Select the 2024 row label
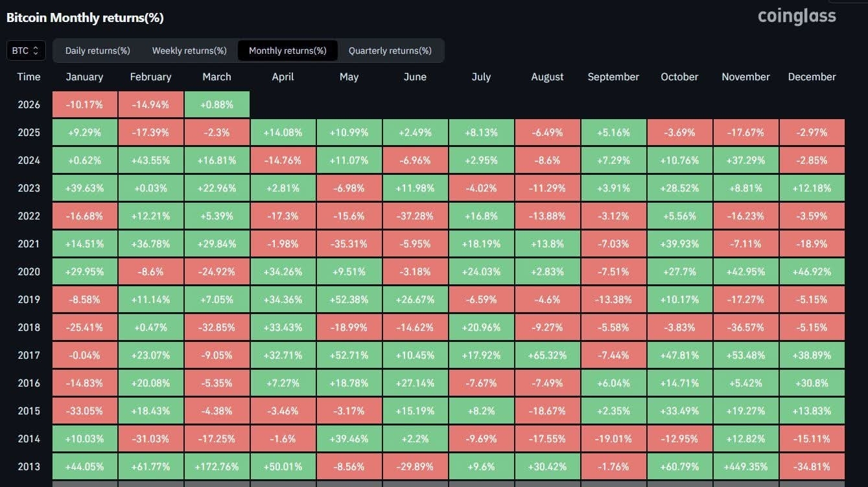The image size is (868, 487). tap(29, 160)
